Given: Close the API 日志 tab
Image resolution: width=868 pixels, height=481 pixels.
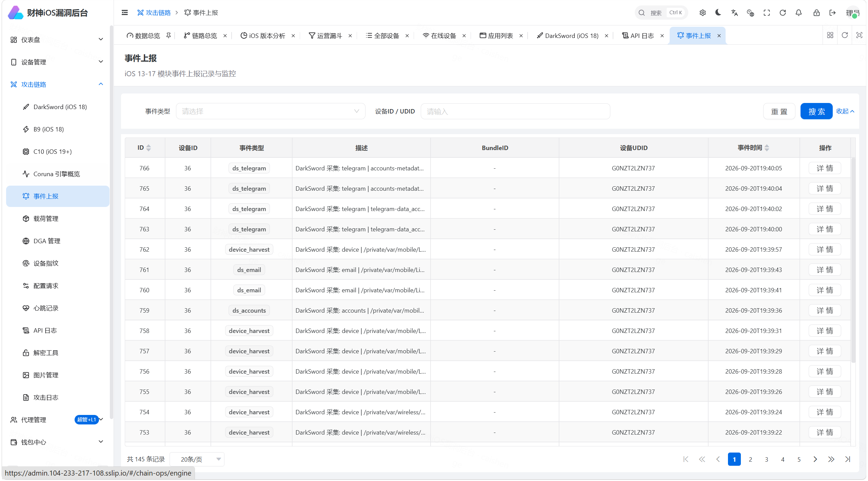Looking at the screenshot, I should [x=662, y=36].
